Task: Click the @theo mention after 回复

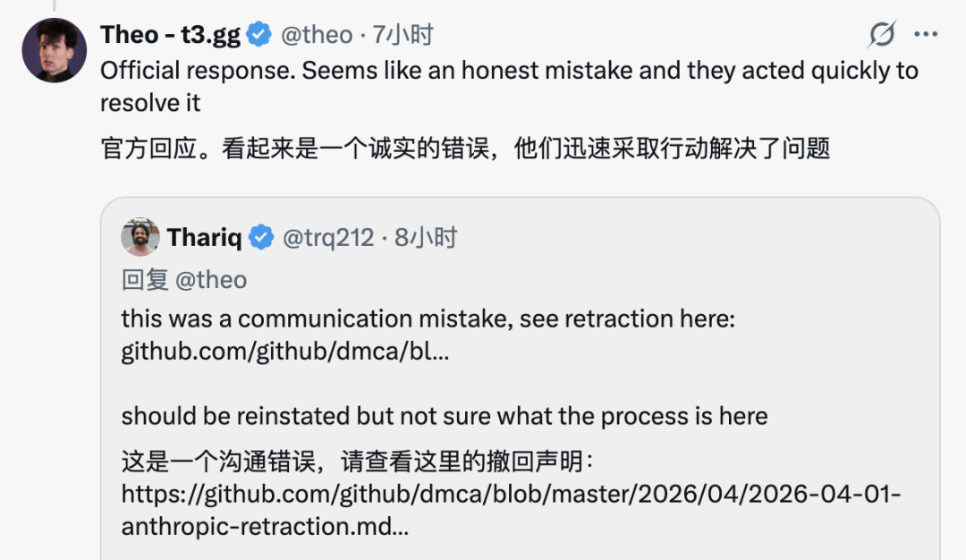Action: tap(211, 279)
